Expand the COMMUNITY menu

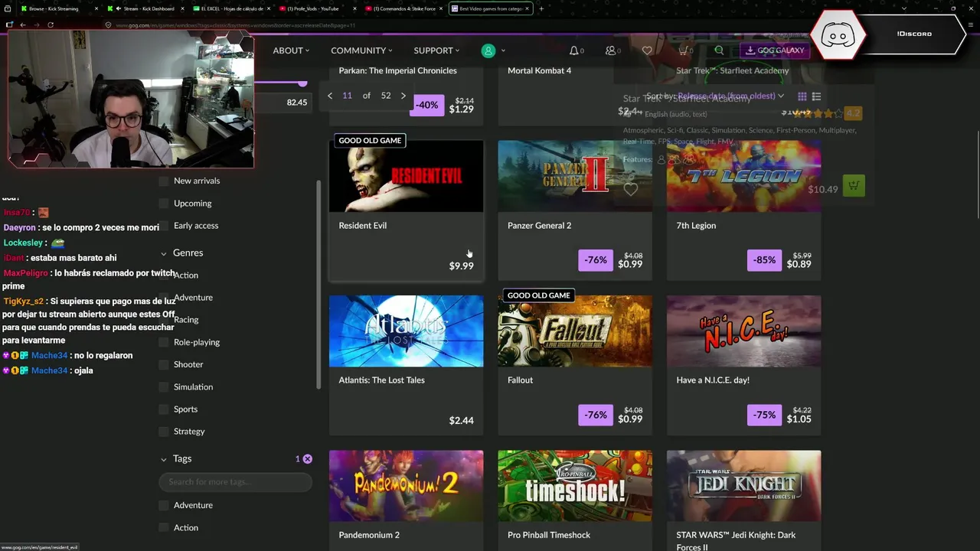coord(361,51)
